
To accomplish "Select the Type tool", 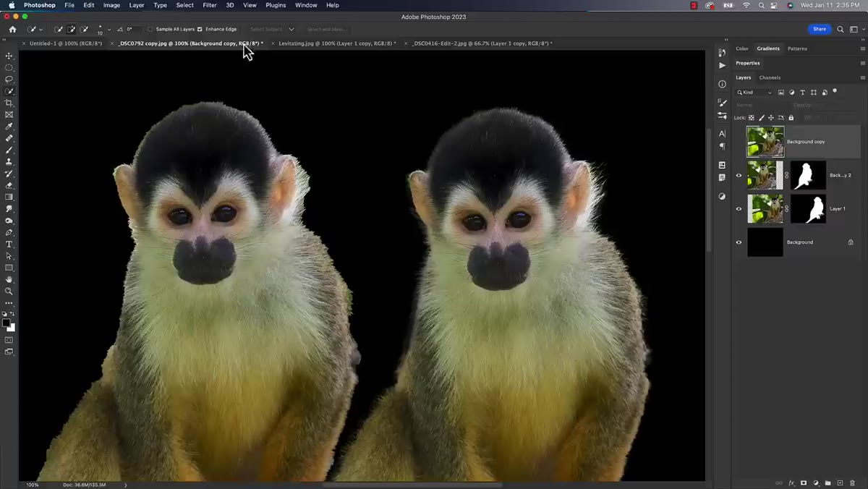I will pyautogui.click(x=9, y=244).
